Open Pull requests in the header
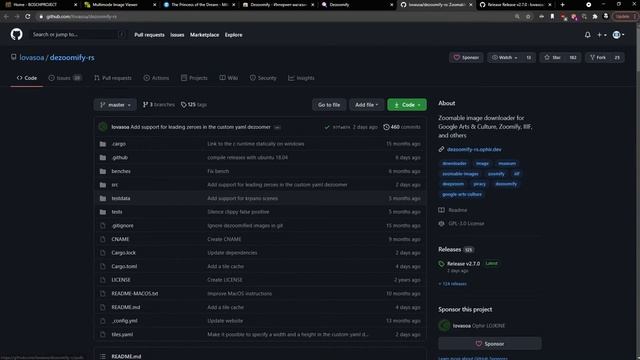The height and width of the screenshot is (360, 640). click(x=149, y=35)
